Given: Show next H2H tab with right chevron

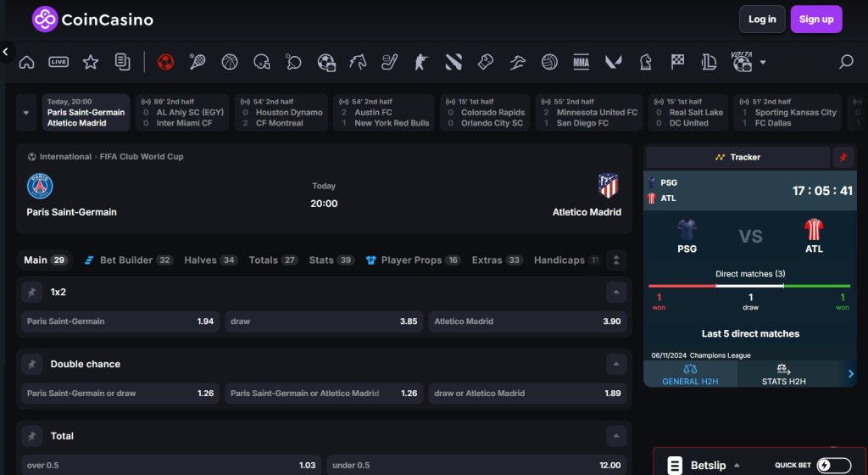Looking at the screenshot, I should tap(851, 374).
